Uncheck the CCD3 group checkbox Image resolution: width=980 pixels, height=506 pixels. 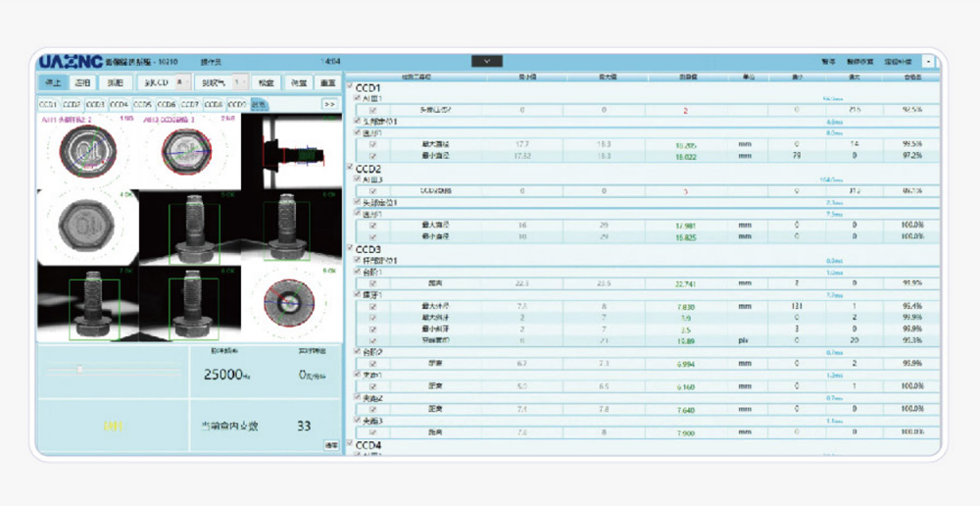[351, 249]
